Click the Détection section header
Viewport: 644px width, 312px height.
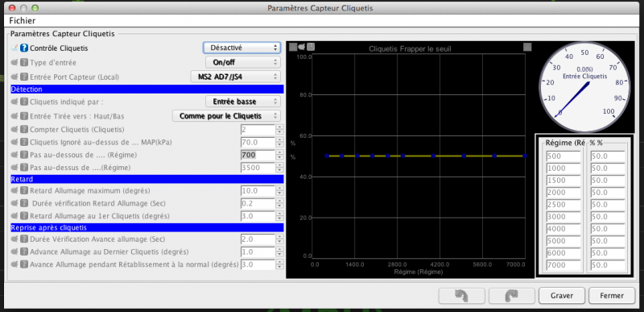pos(147,89)
